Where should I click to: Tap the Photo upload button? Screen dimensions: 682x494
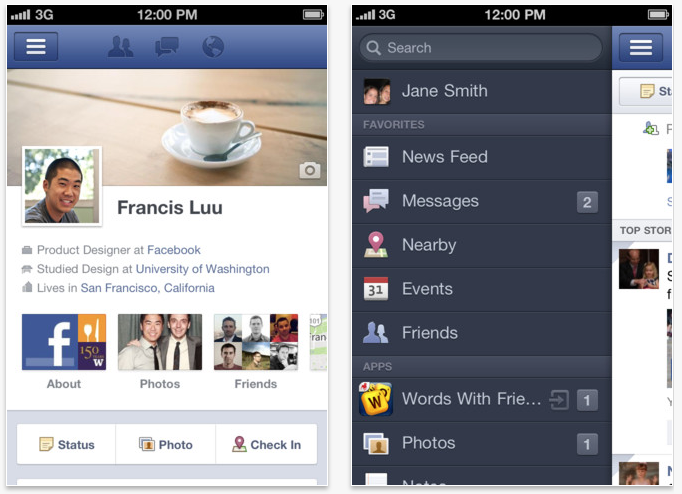[x=166, y=444]
